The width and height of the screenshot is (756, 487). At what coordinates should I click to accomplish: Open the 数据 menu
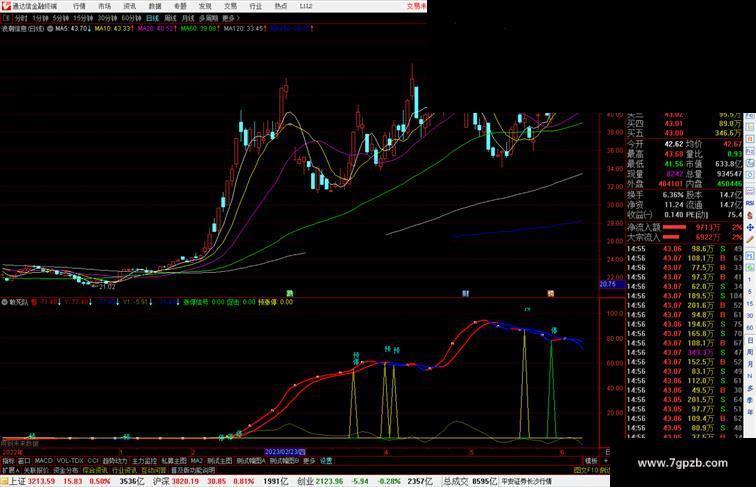click(x=155, y=6)
